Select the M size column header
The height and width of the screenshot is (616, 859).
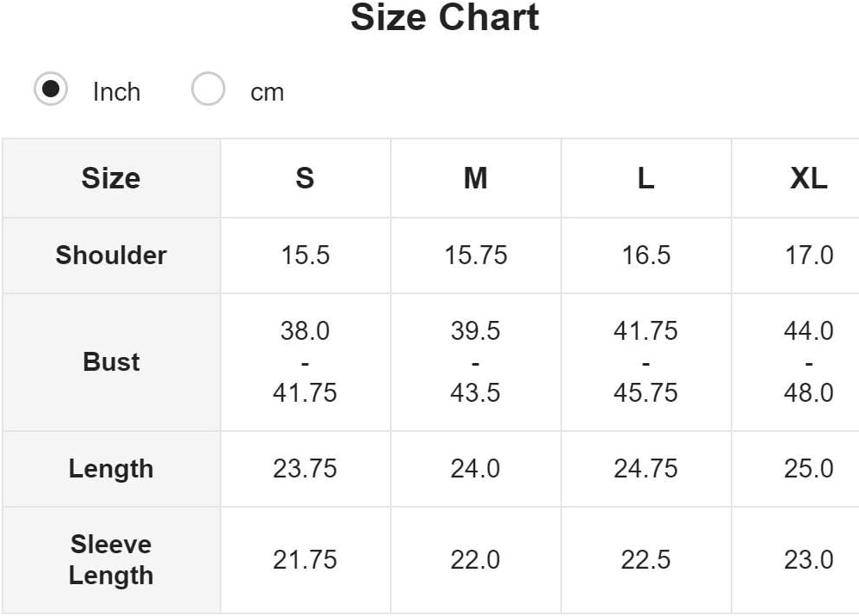475,178
